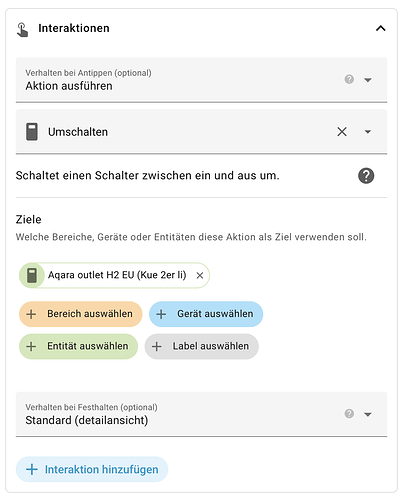Click Label auswählen chip
The image size is (403, 499).
pyautogui.click(x=201, y=346)
